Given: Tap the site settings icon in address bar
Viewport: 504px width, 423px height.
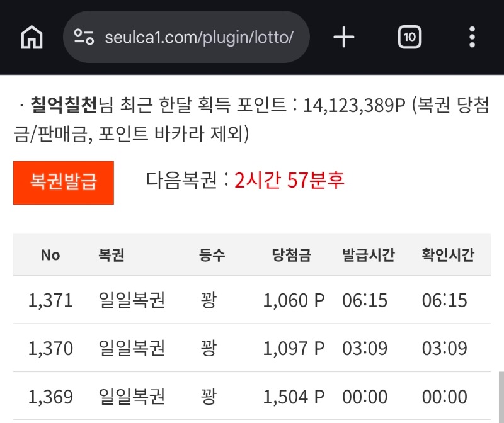Looking at the screenshot, I should pos(84,37).
